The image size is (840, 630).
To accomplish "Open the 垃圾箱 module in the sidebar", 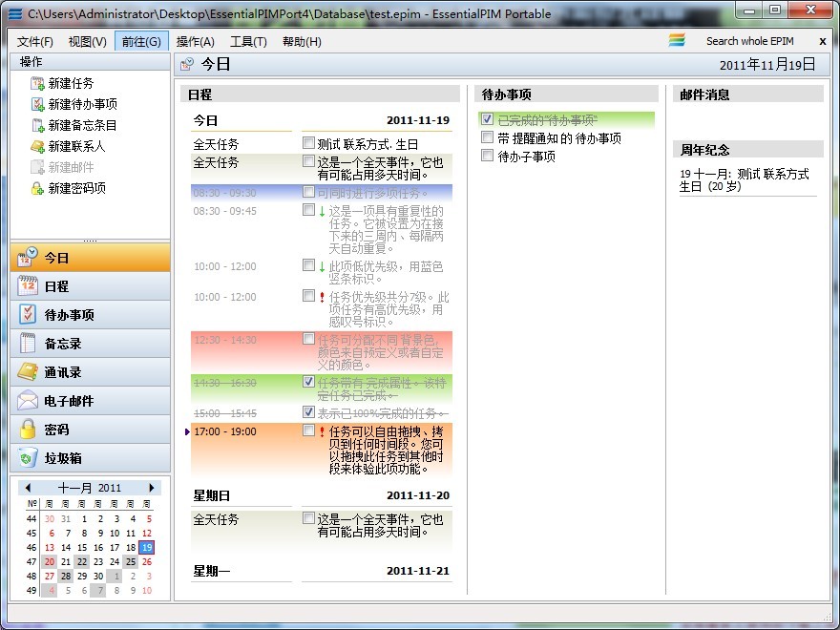I will click(x=91, y=458).
